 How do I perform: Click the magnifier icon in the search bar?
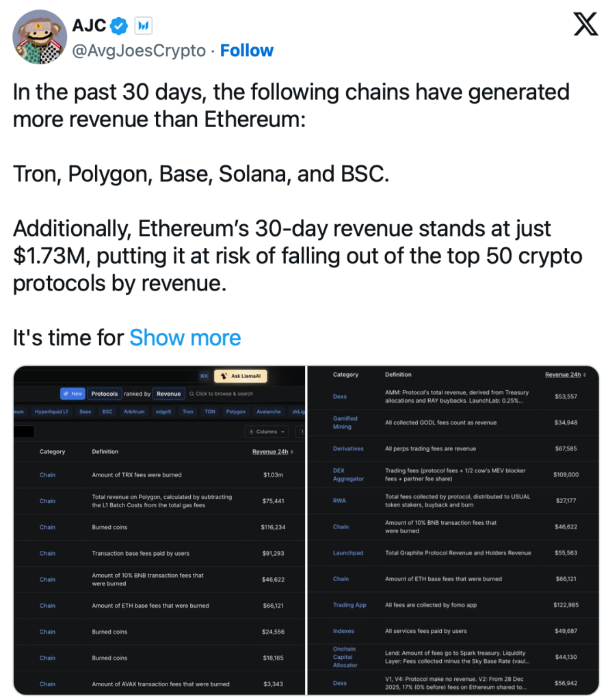[191, 394]
